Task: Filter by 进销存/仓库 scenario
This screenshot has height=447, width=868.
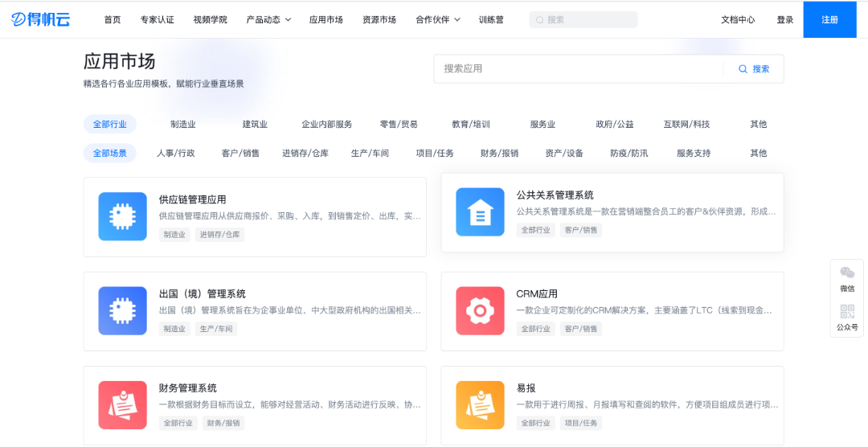Action: tap(305, 153)
